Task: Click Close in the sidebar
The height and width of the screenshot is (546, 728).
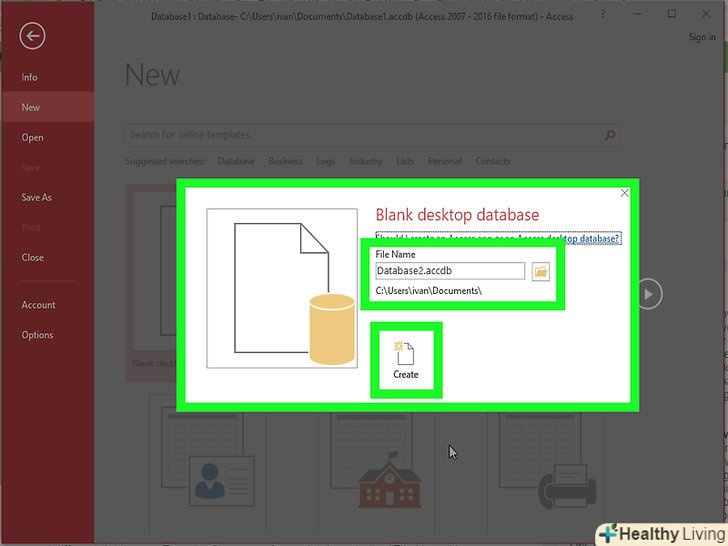Action: click(x=32, y=257)
